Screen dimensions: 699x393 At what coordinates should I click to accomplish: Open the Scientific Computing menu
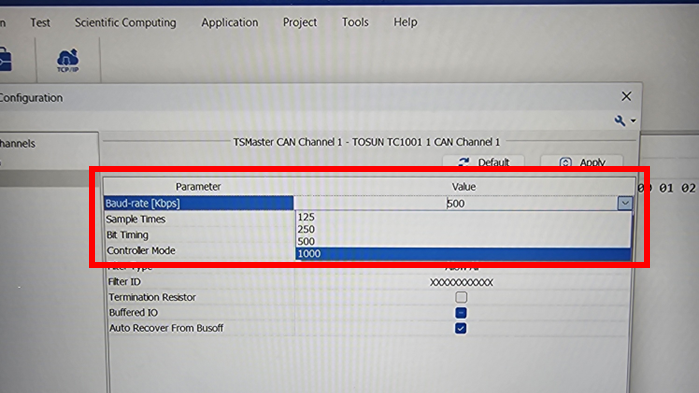click(125, 22)
